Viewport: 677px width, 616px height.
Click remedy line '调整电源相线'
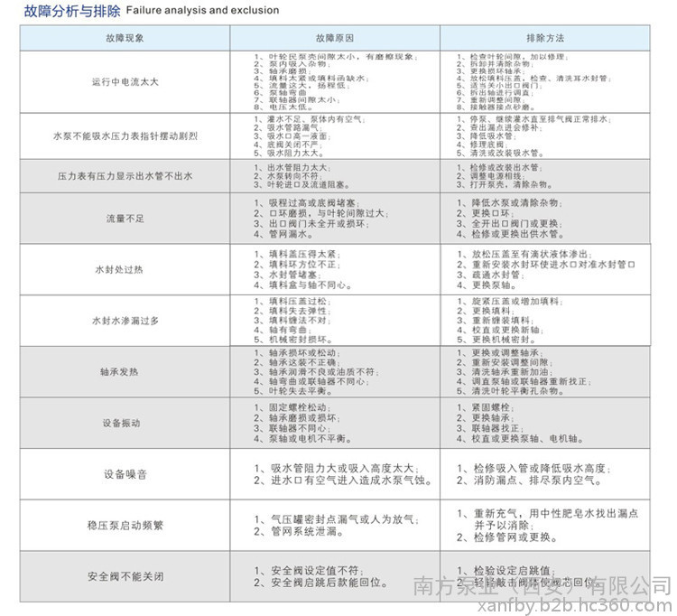click(490, 176)
